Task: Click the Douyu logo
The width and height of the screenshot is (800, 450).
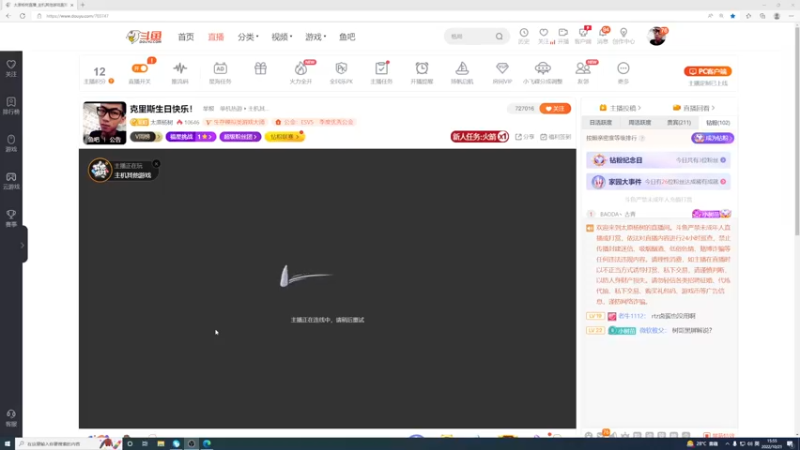Action: click(144, 37)
